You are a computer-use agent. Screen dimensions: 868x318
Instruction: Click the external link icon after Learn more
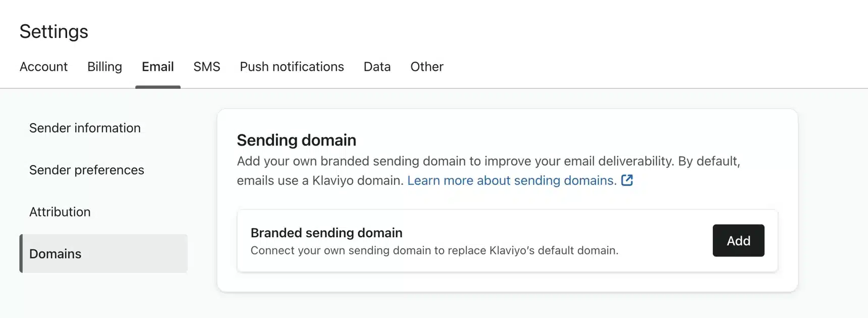coord(627,180)
